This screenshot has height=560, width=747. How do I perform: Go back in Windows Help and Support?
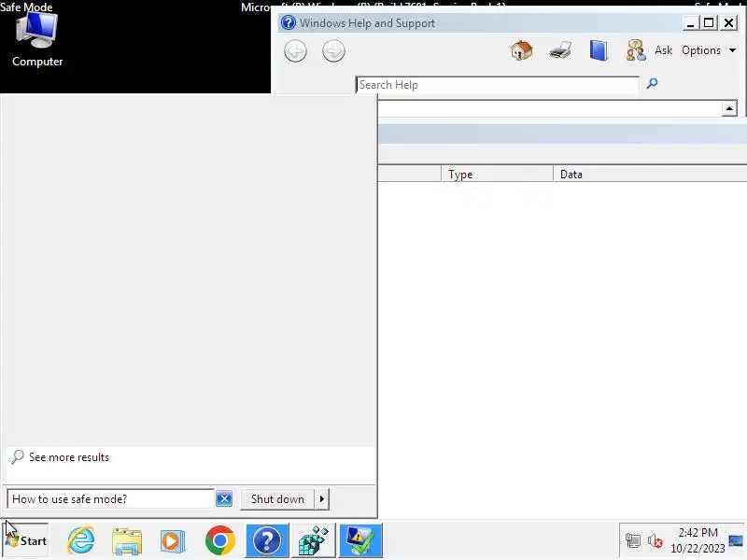[x=295, y=51]
